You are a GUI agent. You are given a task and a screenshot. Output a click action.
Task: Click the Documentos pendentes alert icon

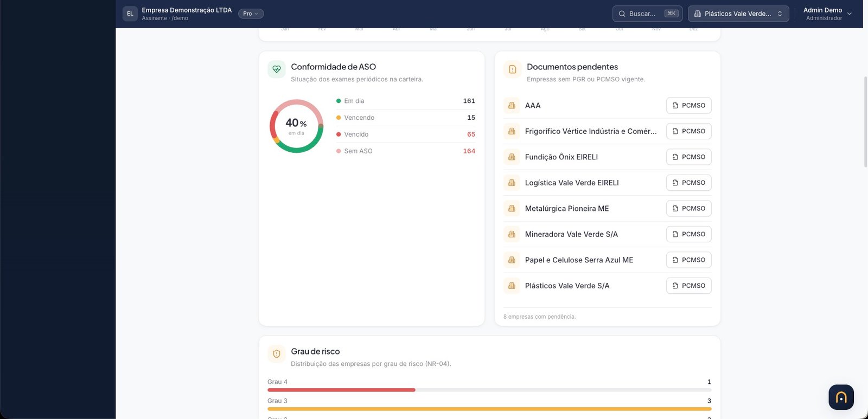pos(513,69)
